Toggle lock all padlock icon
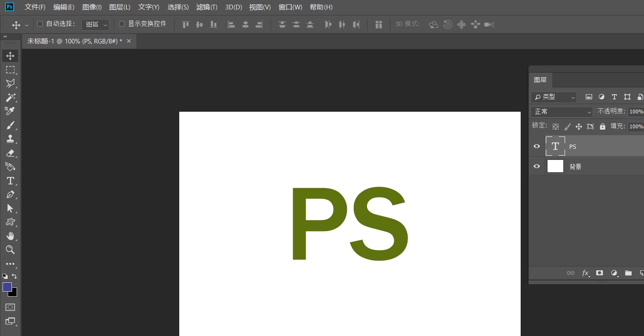 click(x=602, y=127)
